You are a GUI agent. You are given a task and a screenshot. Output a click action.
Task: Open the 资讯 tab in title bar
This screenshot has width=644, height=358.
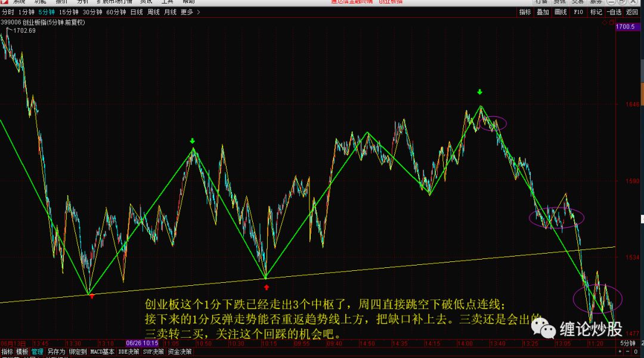(x=559, y=2)
